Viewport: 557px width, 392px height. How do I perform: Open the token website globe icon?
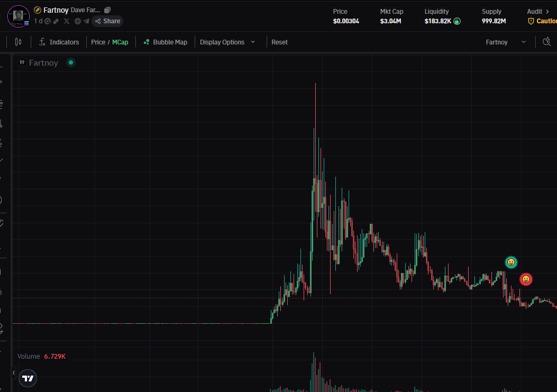pos(77,21)
